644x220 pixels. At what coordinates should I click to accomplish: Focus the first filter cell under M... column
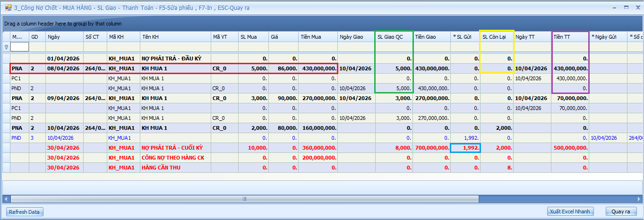[x=19, y=47]
